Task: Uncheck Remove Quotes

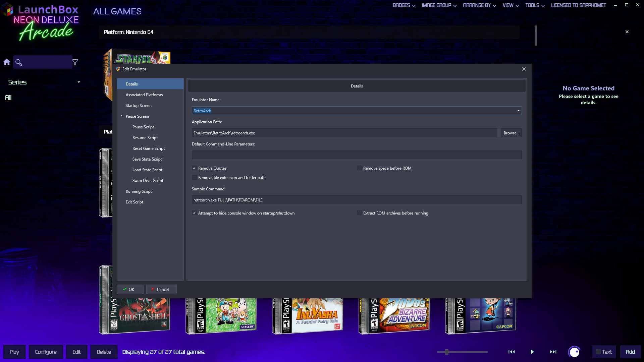Action: pos(194,168)
